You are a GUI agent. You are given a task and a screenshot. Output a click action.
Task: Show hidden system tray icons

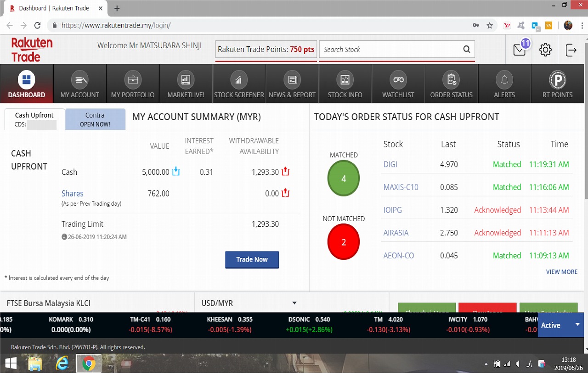486,364
